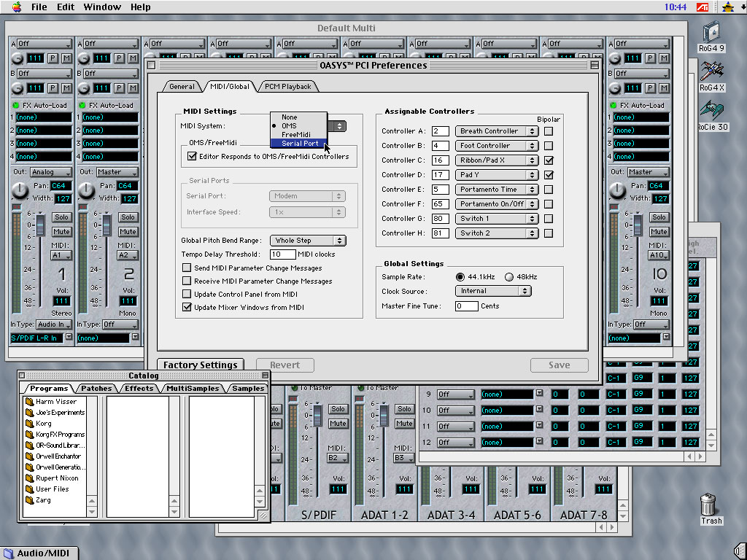Open Controller A Breath Controller dropdown

[497, 131]
